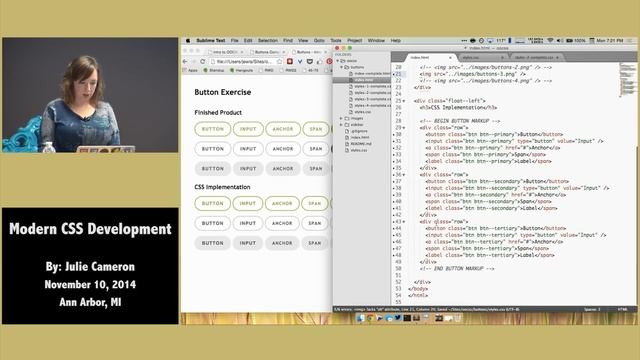Close the Intro to OOCSS Chrome tab
The image size is (640, 360).
point(242,52)
